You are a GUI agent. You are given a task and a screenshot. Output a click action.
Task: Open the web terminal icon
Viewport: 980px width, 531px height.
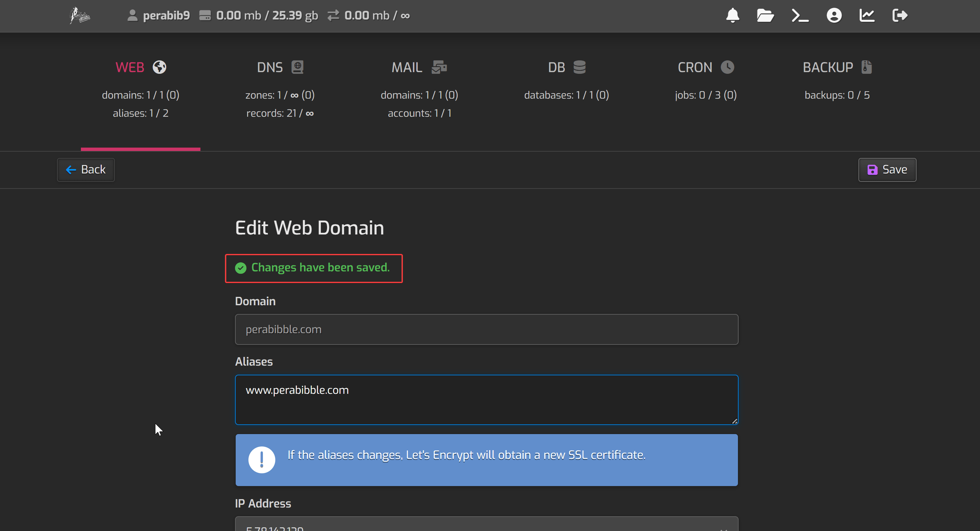pyautogui.click(x=800, y=15)
